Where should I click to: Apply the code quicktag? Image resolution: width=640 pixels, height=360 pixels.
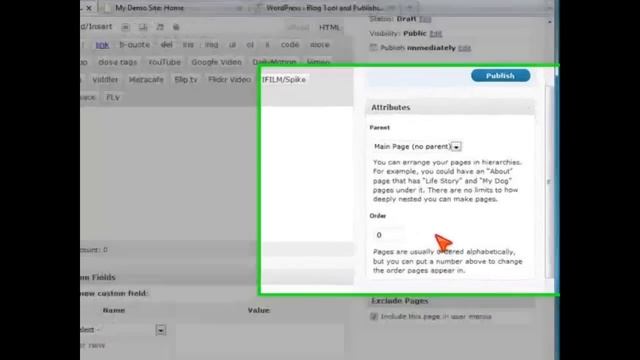[x=290, y=45]
